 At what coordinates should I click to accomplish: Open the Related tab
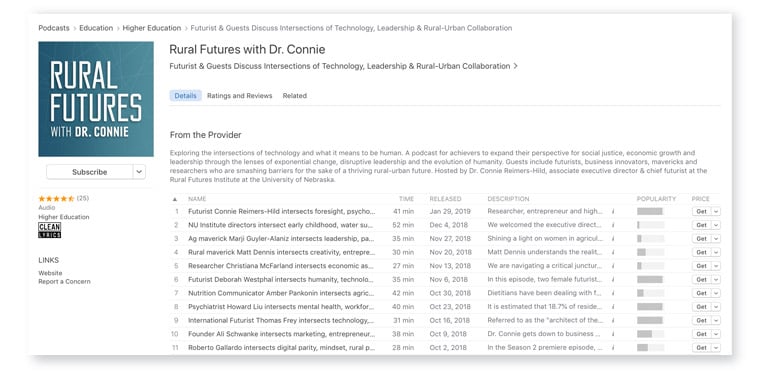click(295, 96)
